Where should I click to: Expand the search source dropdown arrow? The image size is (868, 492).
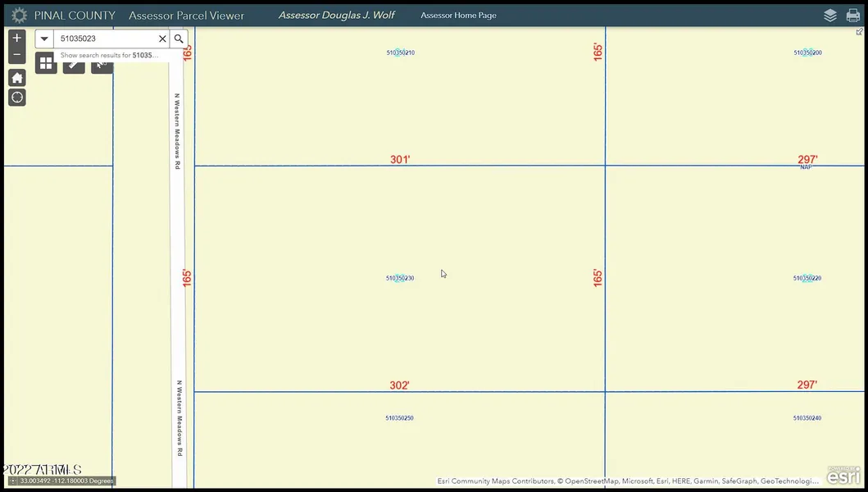coord(44,39)
